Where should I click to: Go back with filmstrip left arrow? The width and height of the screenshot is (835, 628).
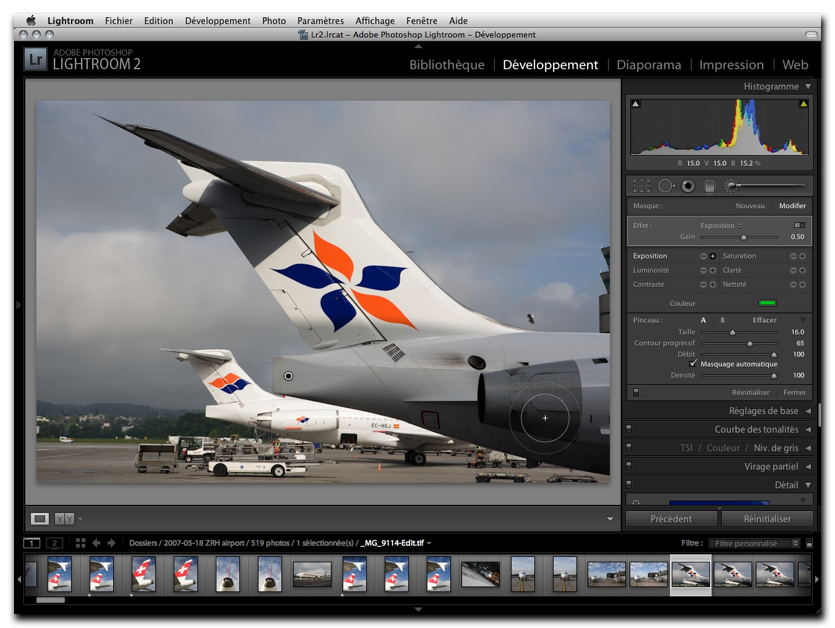click(x=96, y=543)
